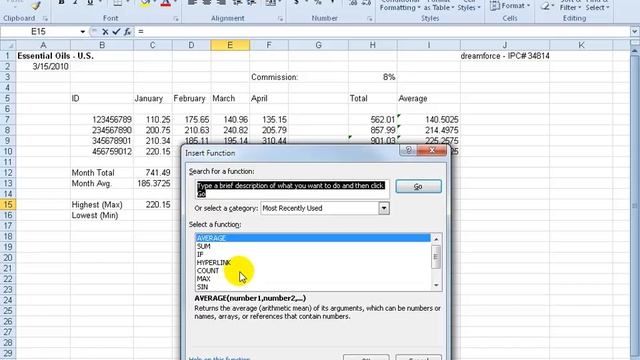Click the formula bar input area
Image resolution: width=640 pixels, height=360 pixels.
pos(384,31)
